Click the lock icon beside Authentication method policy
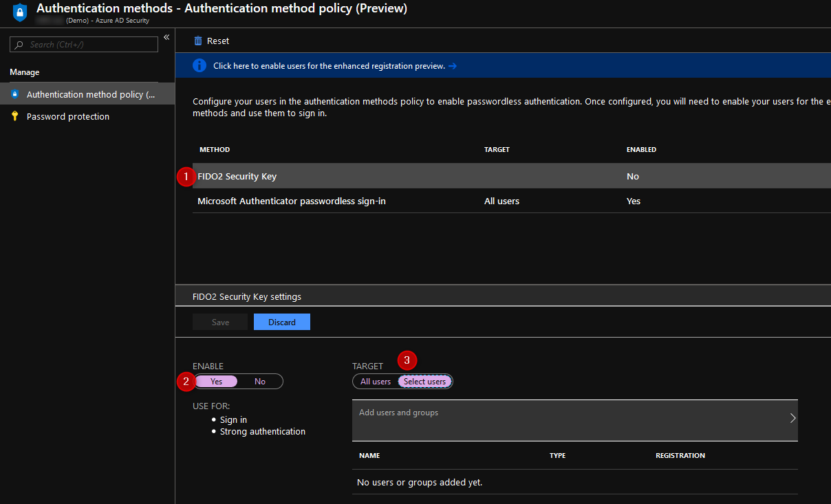This screenshot has height=504, width=831. pos(13,94)
